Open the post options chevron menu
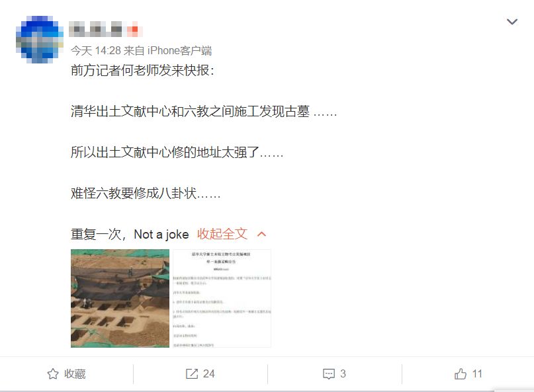Screen dimensions: 534x392 (x=512, y=22)
